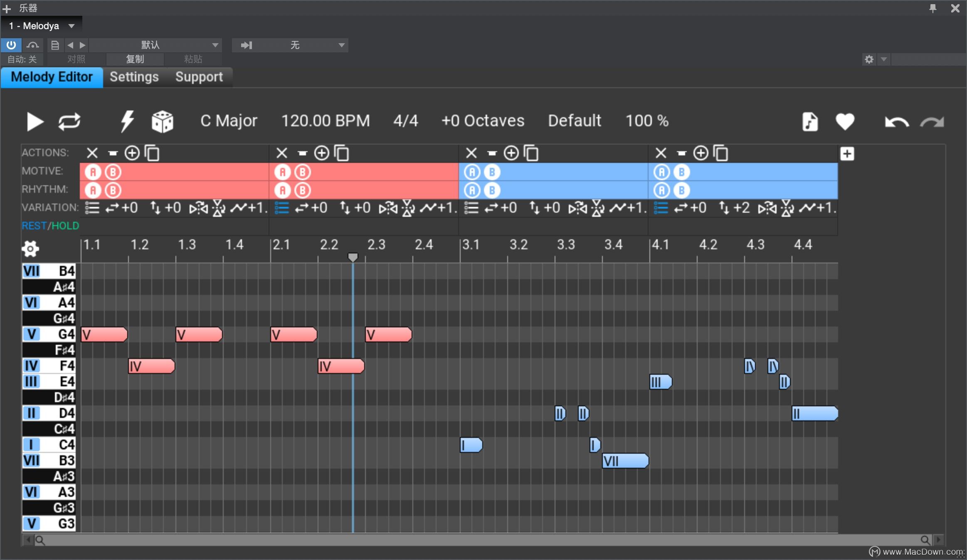Click the 复制 copy button

pyautogui.click(x=135, y=59)
